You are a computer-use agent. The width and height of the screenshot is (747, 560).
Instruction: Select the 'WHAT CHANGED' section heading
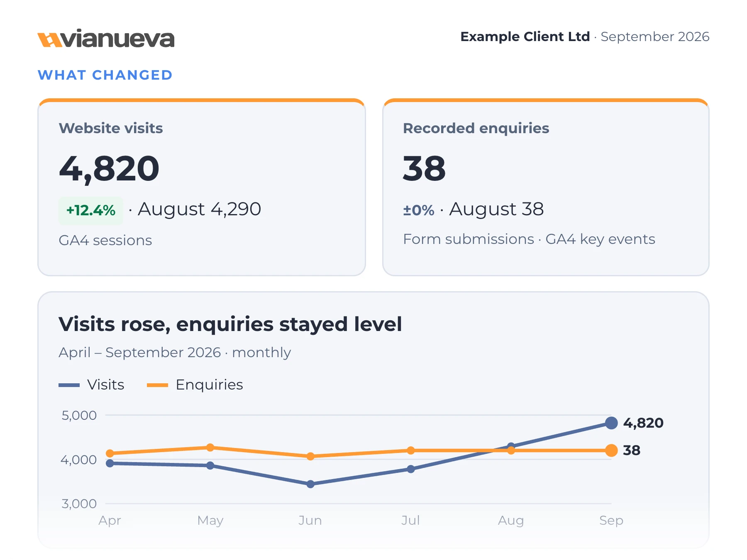coord(105,75)
